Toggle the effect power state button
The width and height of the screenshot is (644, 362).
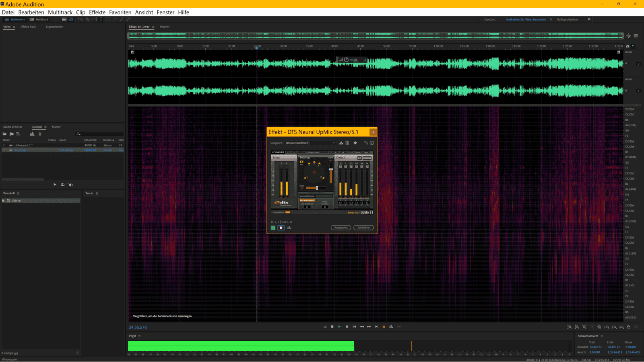pos(273,228)
